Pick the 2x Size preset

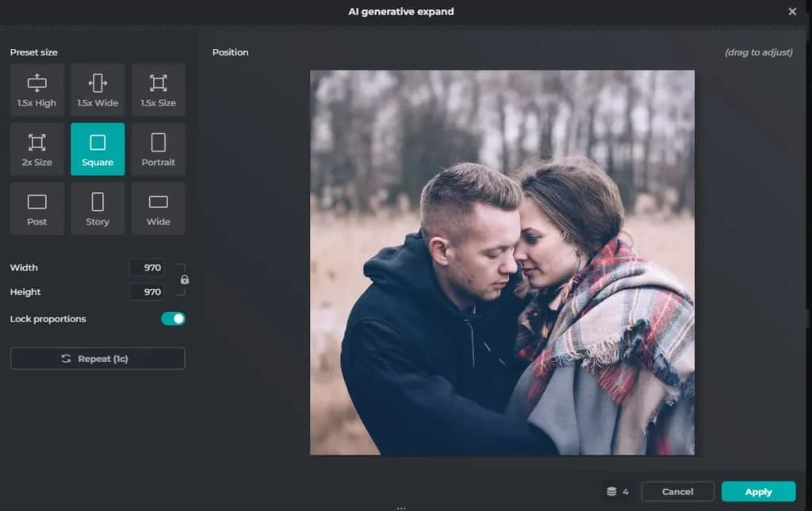pyautogui.click(x=36, y=149)
